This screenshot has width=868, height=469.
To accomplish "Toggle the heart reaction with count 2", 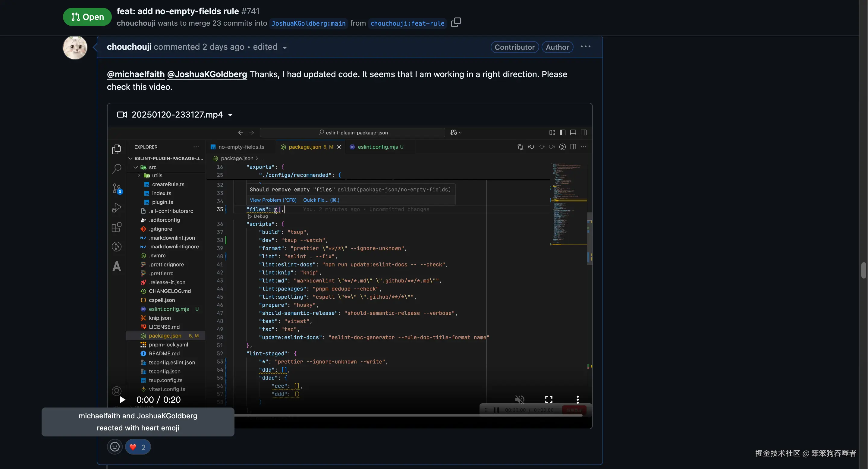I will (138, 447).
